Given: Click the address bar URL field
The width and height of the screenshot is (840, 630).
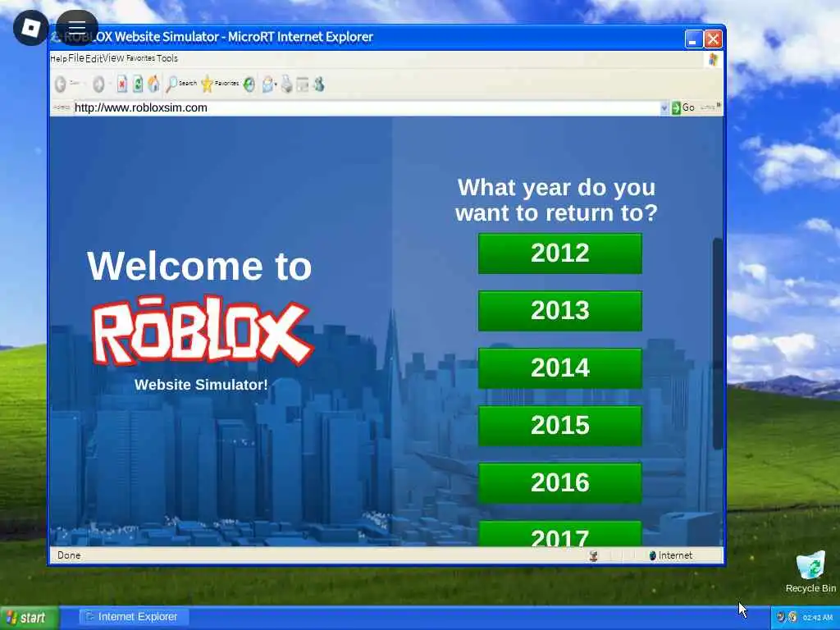Looking at the screenshot, I should click(x=367, y=107).
